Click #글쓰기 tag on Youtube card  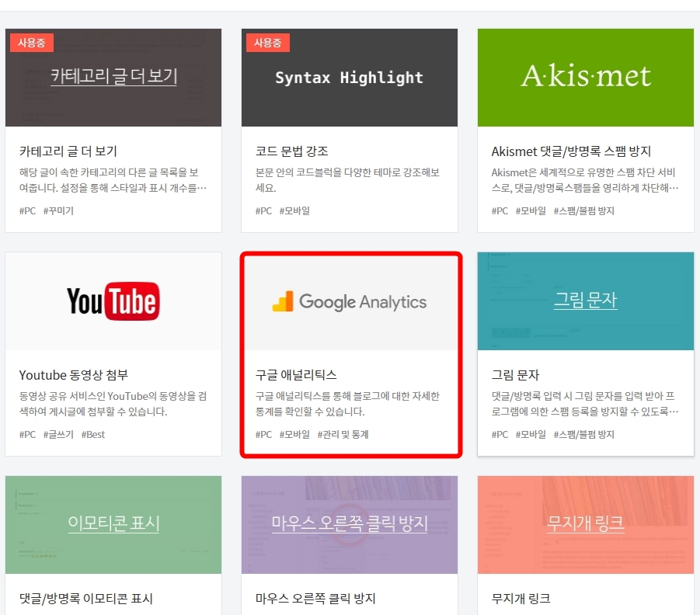pos(58,434)
